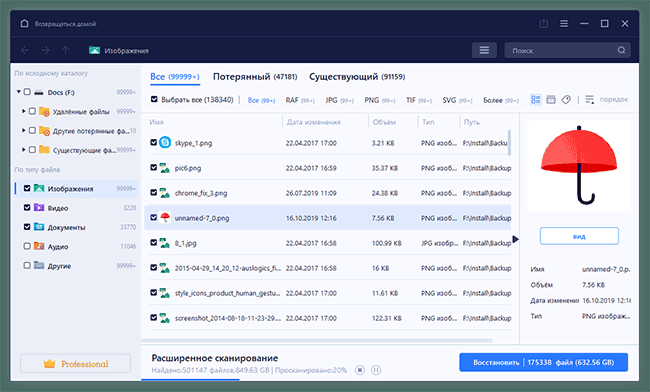Sort by the Объём column header
The image size is (650, 392).
pyautogui.click(x=384, y=122)
